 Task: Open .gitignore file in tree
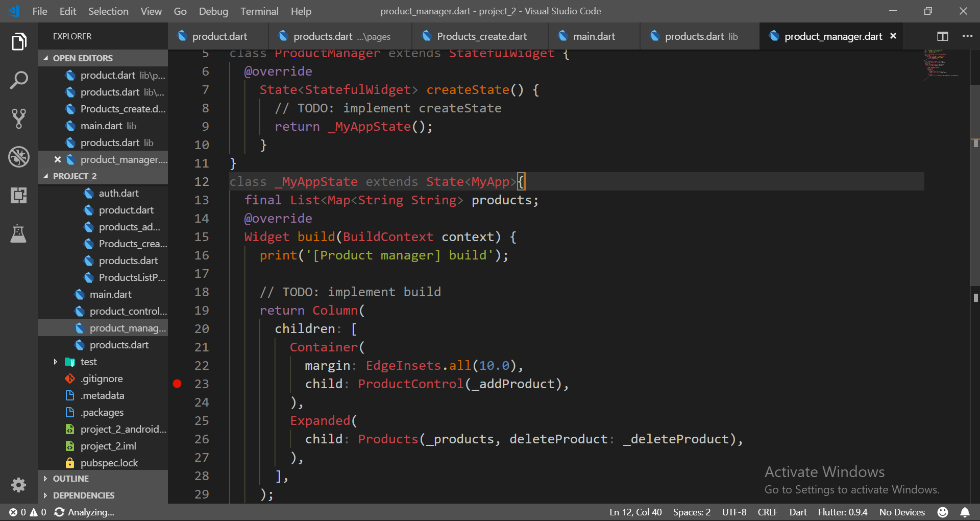click(x=103, y=378)
